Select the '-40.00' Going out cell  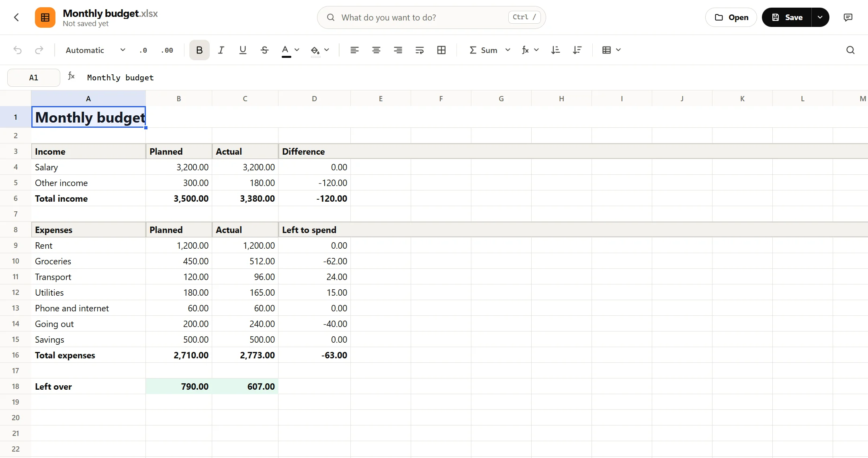pyautogui.click(x=314, y=324)
